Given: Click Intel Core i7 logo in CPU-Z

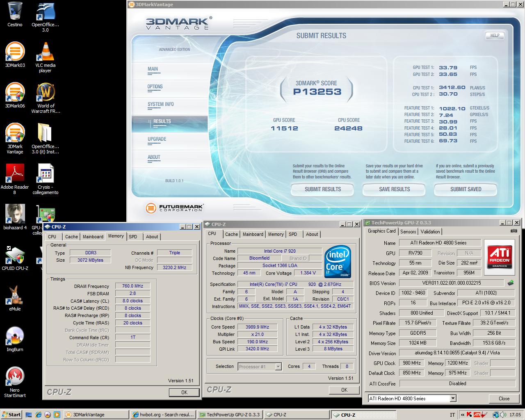Looking at the screenshot, I should coord(338,262).
